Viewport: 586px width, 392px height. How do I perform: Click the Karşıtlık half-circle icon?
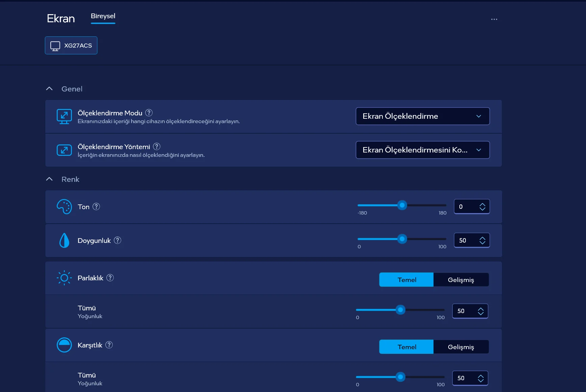point(64,345)
